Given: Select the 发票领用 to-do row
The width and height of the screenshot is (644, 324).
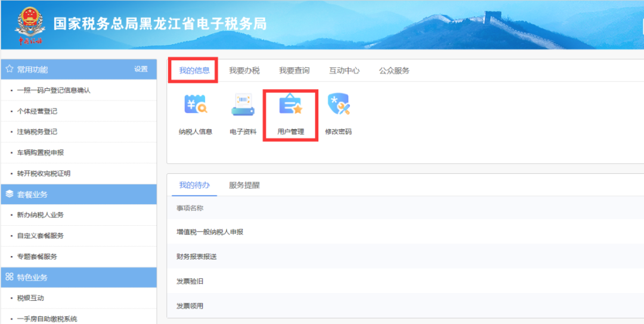Looking at the screenshot, I should (x=405, y=306).
